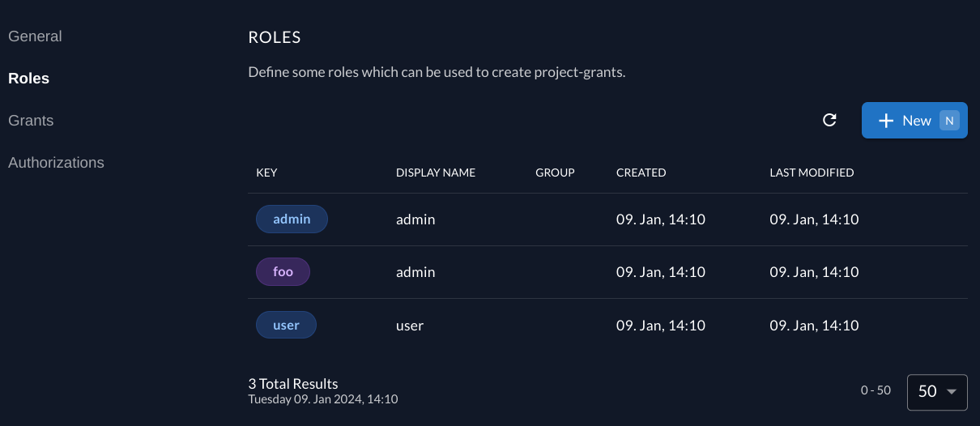Click the Created column header

point(641,173)
